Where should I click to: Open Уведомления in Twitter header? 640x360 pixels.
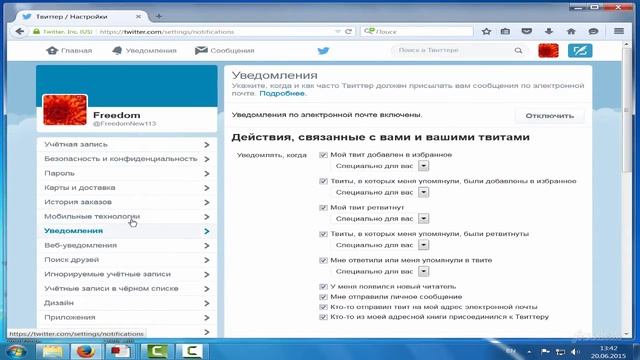[144, 51]
